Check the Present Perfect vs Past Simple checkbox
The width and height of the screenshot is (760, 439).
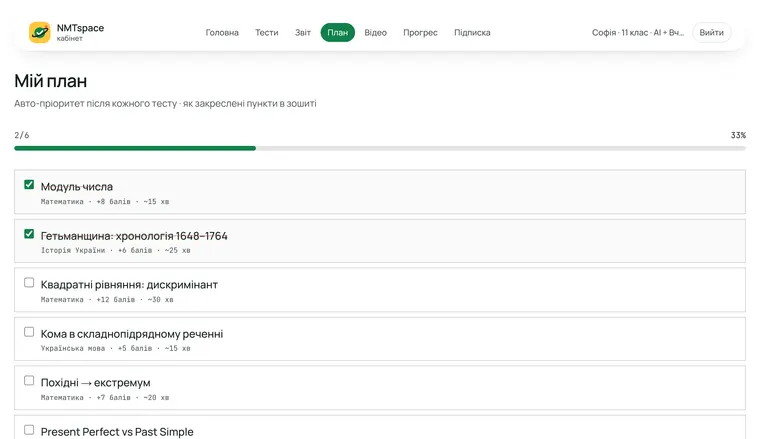click(29, 430)
